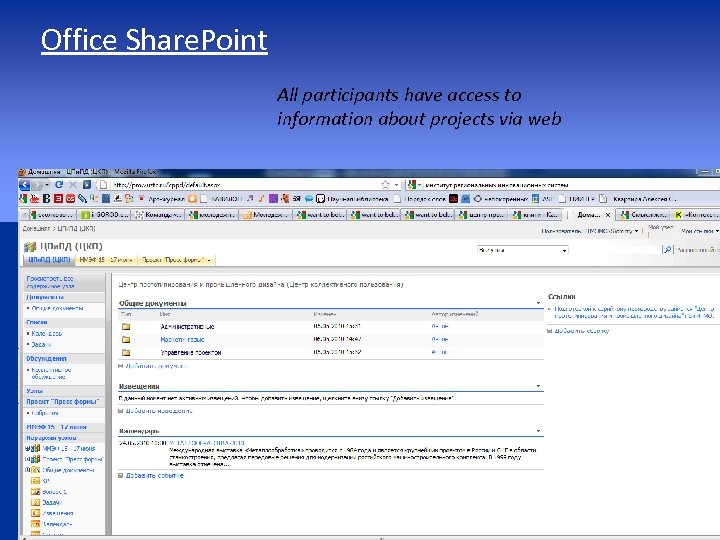Click the Firefox Back arrow button
The image size is (720, 540).
click(24, 185)
